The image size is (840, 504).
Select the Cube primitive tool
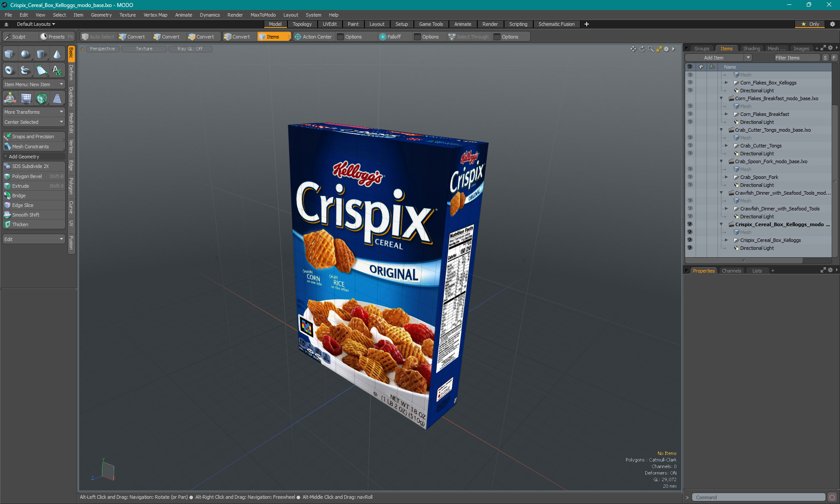(x=9, y=54)
